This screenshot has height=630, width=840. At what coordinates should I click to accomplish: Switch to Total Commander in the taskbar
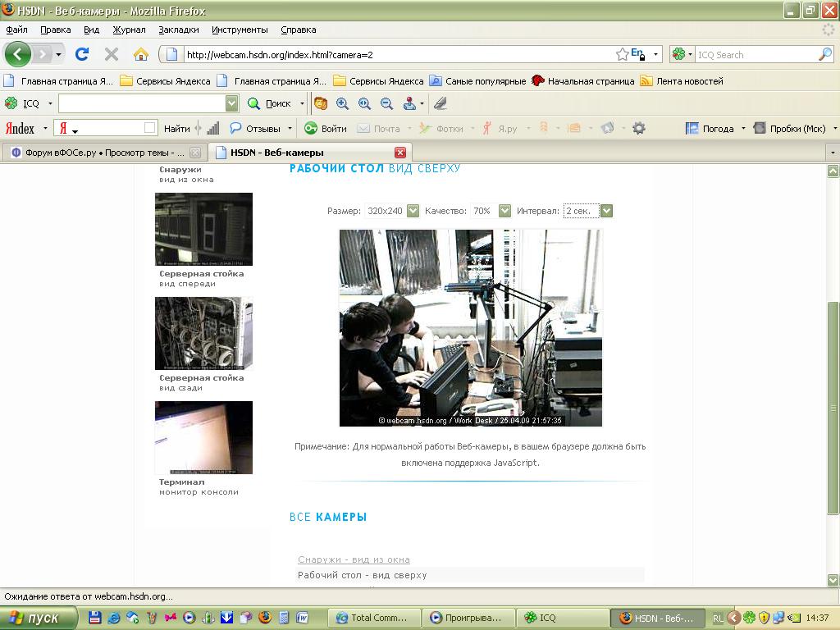pos(374,618)
